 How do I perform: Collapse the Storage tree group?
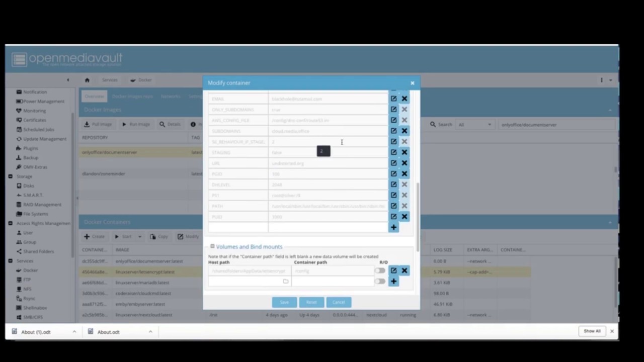[x=10, y=176]
